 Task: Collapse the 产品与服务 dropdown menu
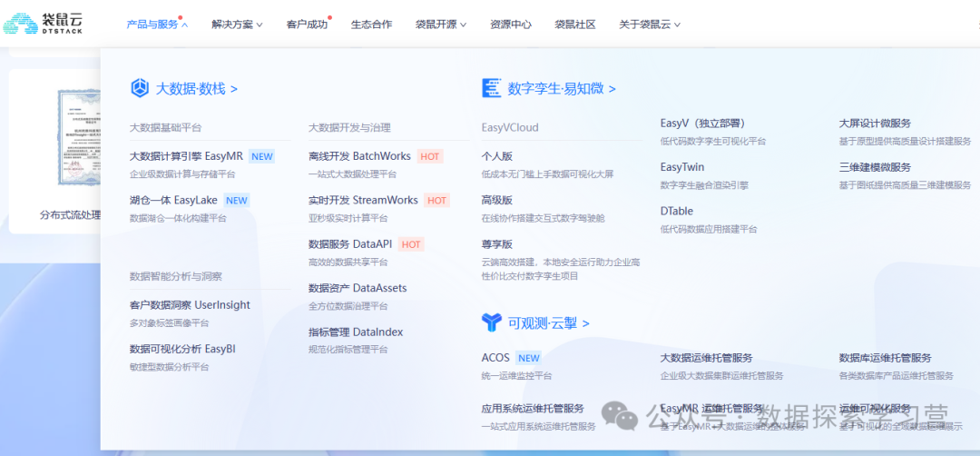coord(156,25)
